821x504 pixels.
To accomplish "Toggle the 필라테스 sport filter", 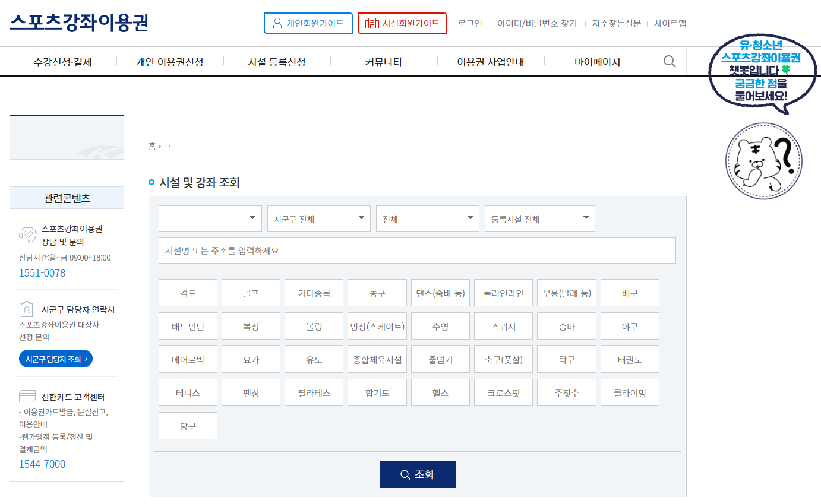I will click(314, 392).
